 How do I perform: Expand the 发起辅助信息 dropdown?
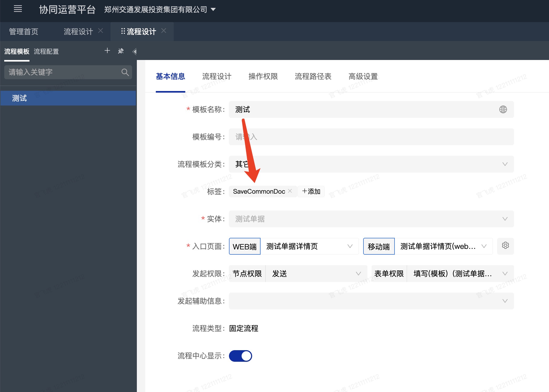pyautogui.click(x=371, y=301)
